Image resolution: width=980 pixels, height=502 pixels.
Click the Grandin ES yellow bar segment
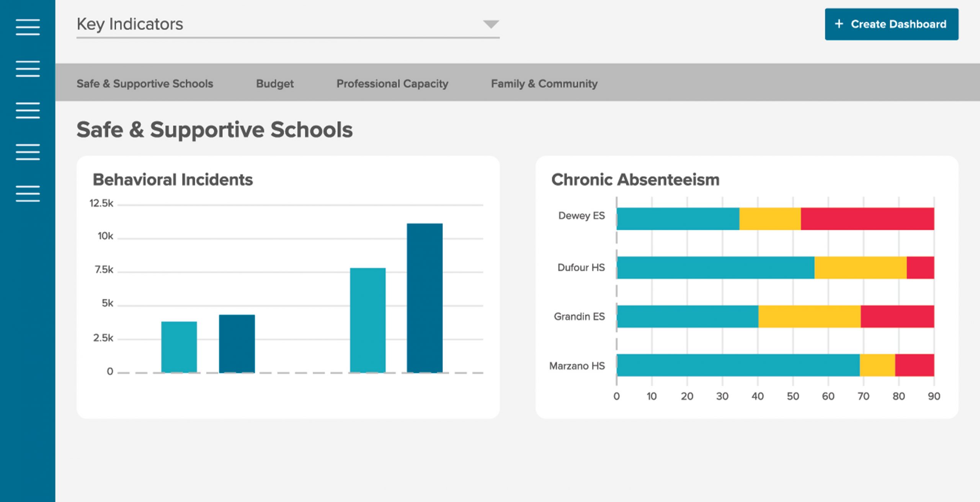(810, 316)
